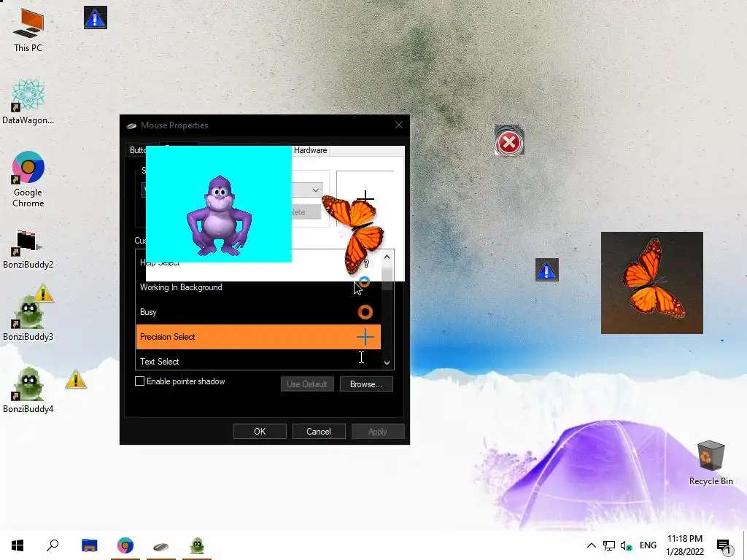Click the Busy orange ring cursor icon

click(x=365, y=312)
